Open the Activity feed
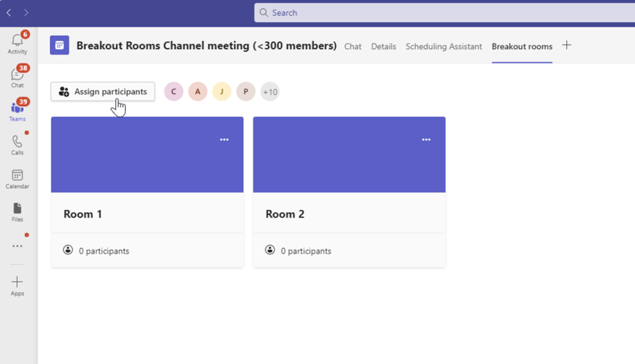 tap(17, 43)
